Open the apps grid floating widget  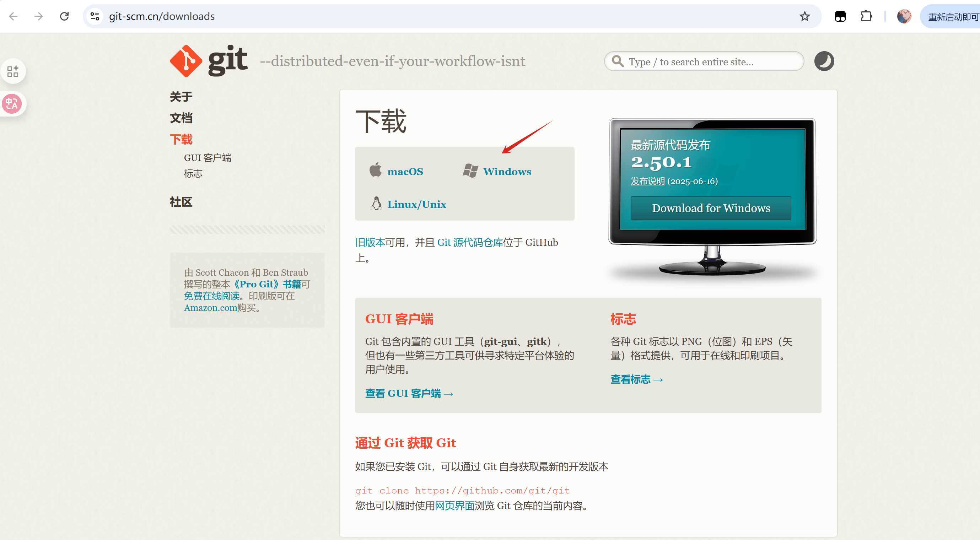[12, 71]
